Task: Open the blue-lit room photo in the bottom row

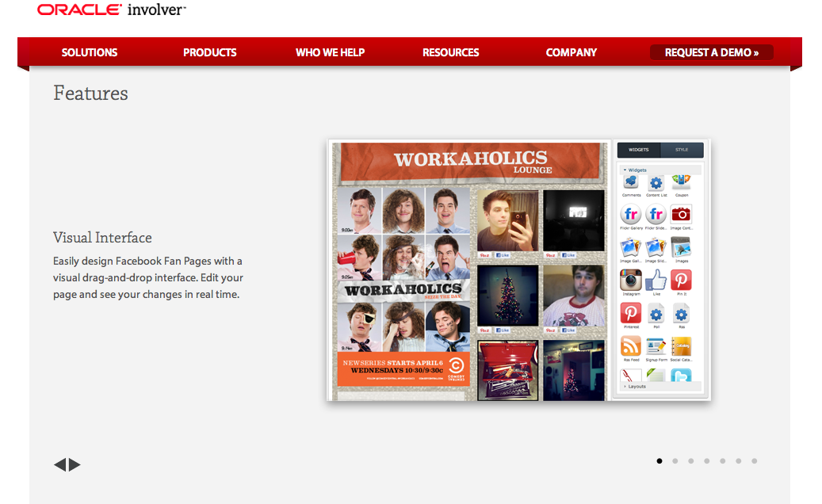Action: (574, 370)
